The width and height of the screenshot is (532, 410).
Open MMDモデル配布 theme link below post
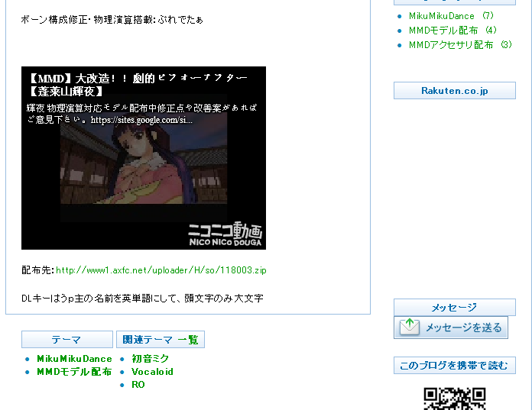tap(74, 371)
